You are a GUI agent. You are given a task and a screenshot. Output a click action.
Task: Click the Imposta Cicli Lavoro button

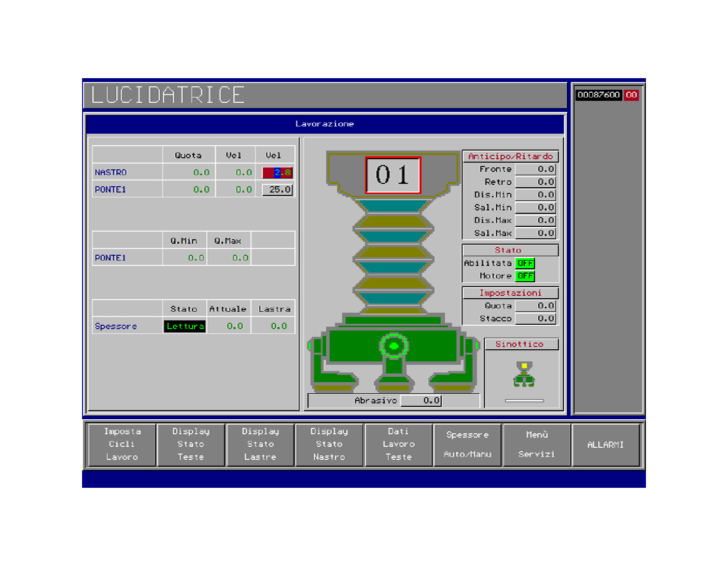click(122, 444)
